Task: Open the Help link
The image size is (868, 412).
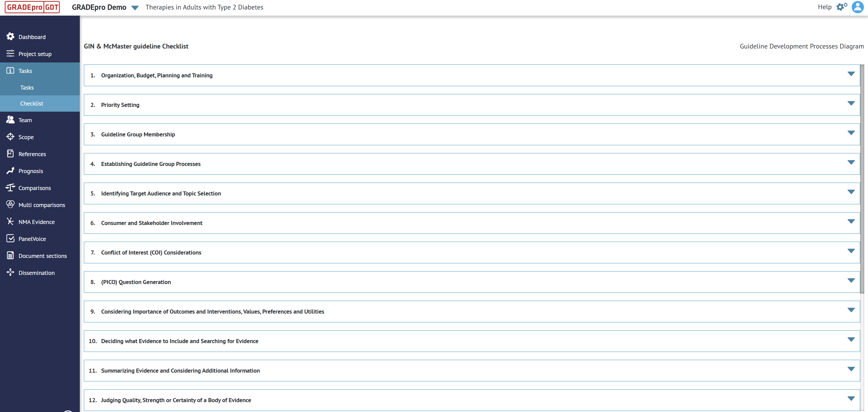Action: tap(825, 7)
